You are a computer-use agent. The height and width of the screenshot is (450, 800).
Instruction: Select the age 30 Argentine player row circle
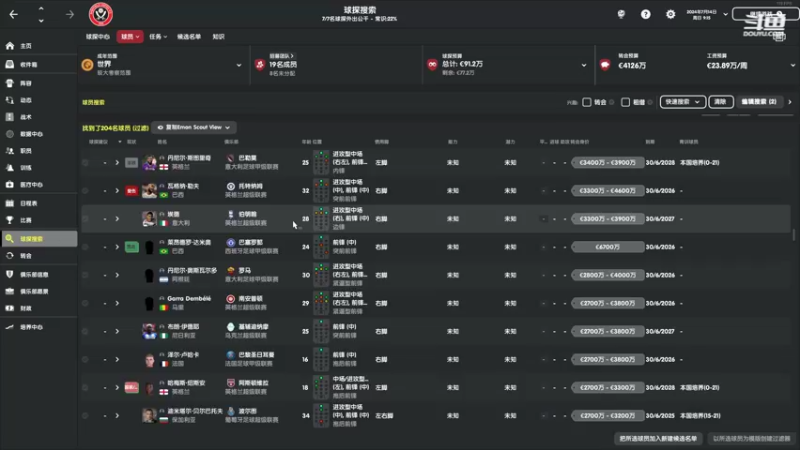pyautogui.click(x=85, y=275)
